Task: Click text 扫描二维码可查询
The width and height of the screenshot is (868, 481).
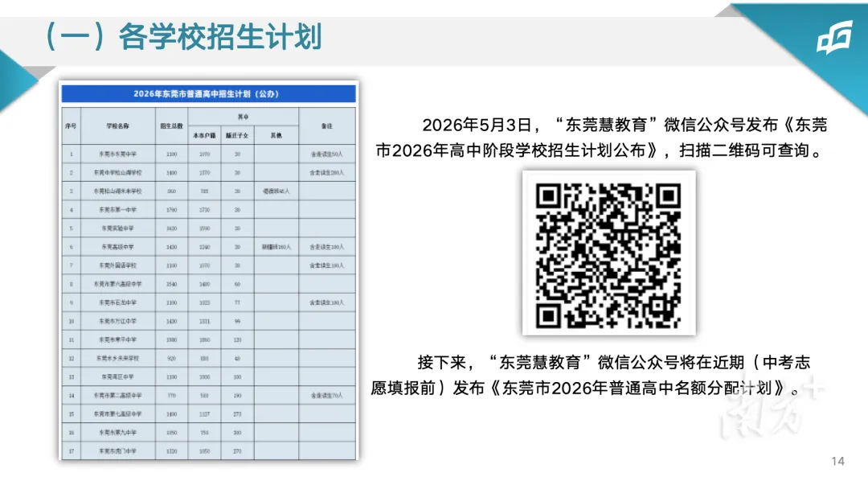Action: [743, 150]
